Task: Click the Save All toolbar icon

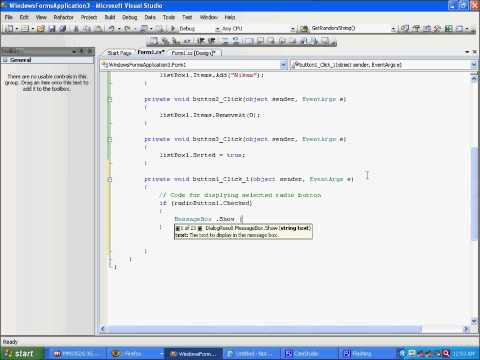Action: click(62, 29)
